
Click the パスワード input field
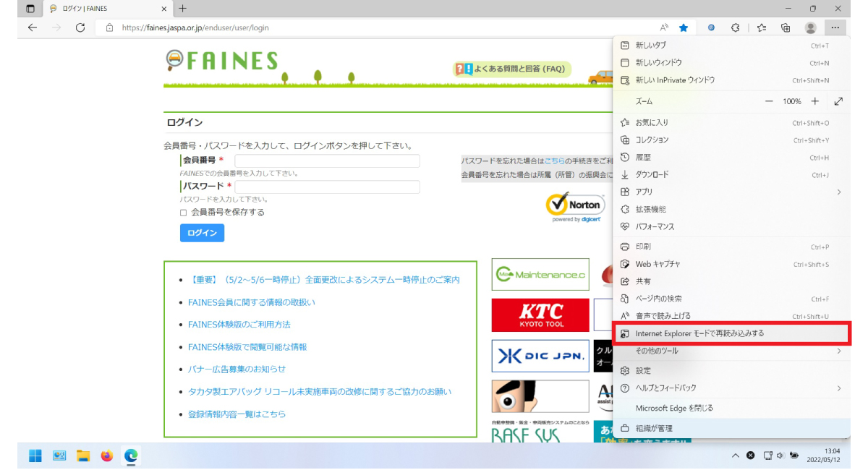pyautogui.click(x=327, y=187)
